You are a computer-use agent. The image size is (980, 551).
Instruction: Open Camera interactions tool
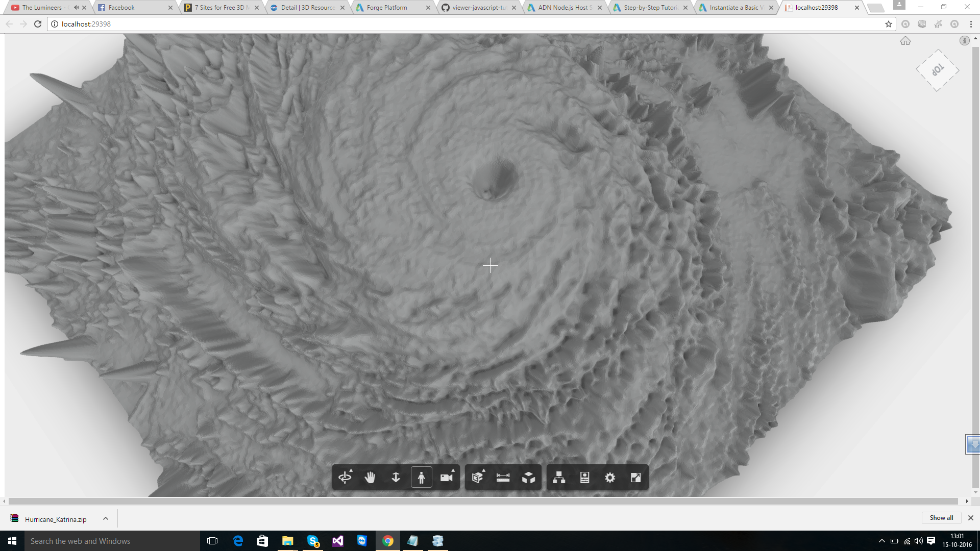(x=447, y=478)
